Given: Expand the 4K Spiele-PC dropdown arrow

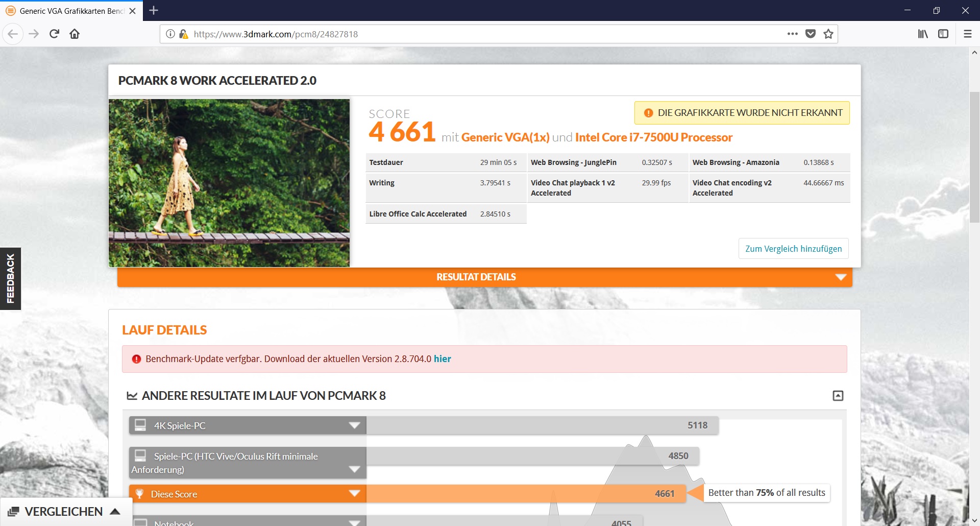Looking at the screenshot, I should (354, 425).
